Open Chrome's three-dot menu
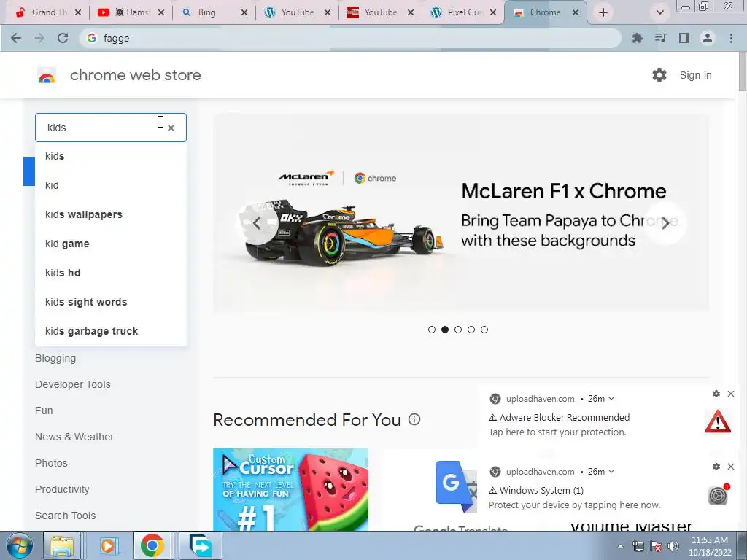 pyautogui.click(x=731, y=38)
